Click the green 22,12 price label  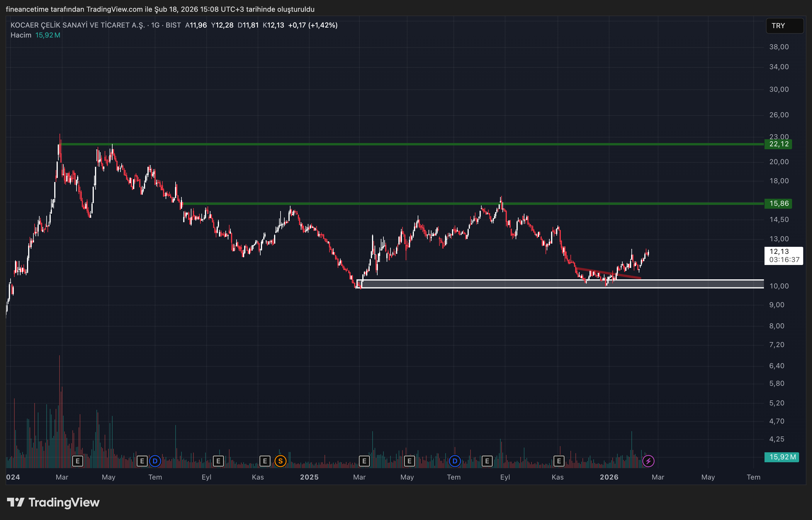778,144
